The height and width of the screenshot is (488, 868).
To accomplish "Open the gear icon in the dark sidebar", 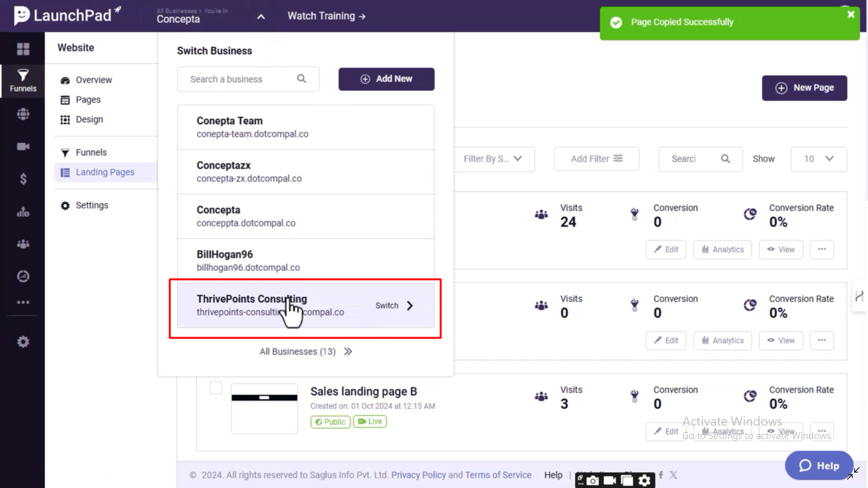I will 23,342.
